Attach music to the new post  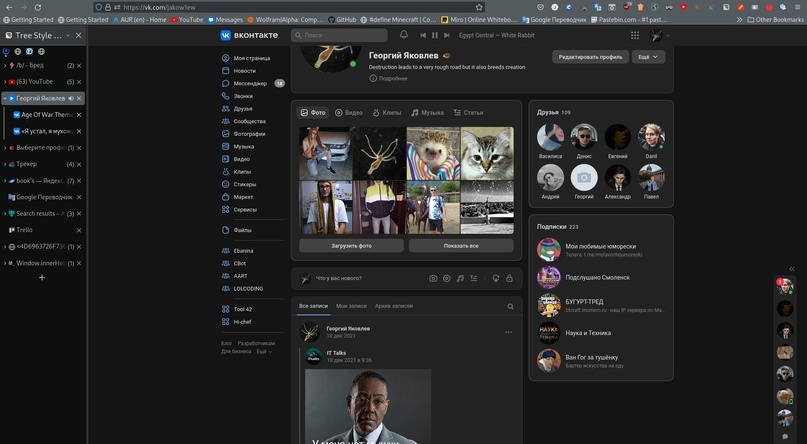tap(460, 278)
